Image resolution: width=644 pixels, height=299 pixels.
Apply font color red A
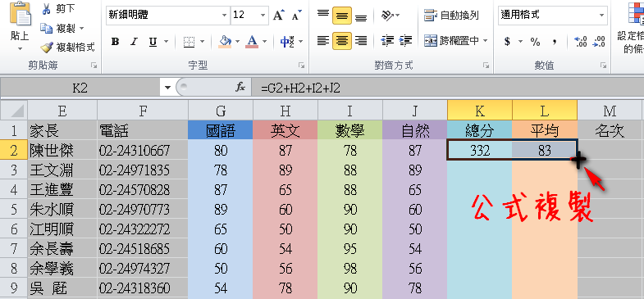[252, 42]
